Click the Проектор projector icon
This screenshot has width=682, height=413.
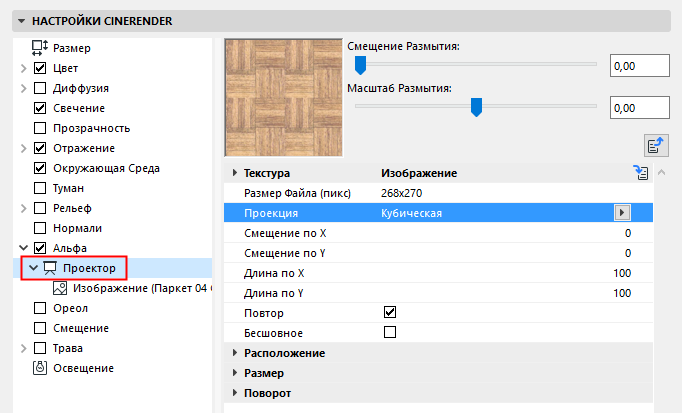50,268
